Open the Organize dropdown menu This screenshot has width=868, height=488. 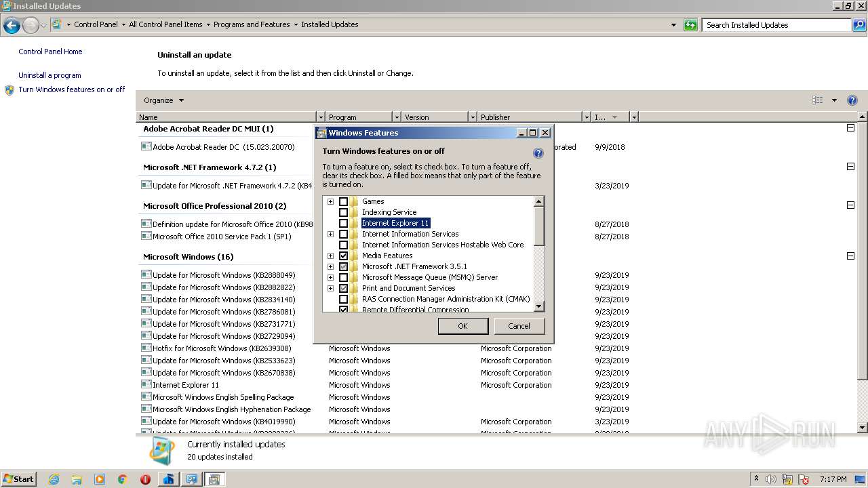(163, 100)
